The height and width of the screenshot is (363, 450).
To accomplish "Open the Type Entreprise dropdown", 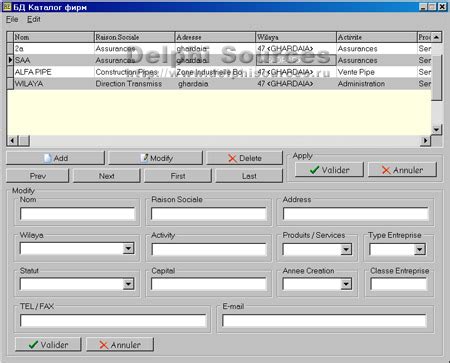I will pyautogui.click(x=420, y=249).
